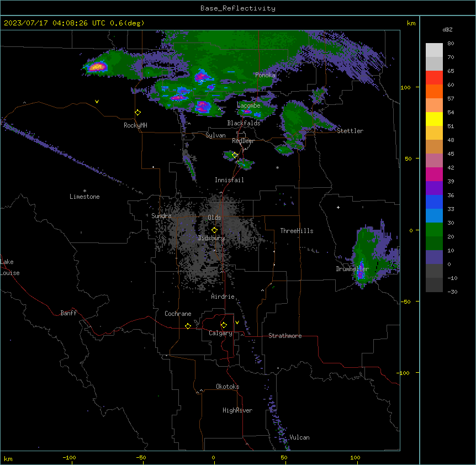Click the Lacombe city label
Screen dimensions: 476x465
(x=248, y=105)
